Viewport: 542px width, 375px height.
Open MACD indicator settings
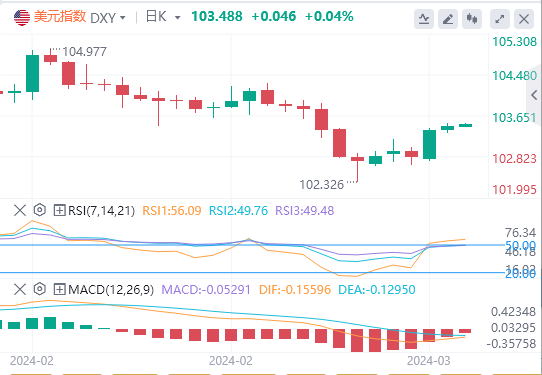pos(40,289)
